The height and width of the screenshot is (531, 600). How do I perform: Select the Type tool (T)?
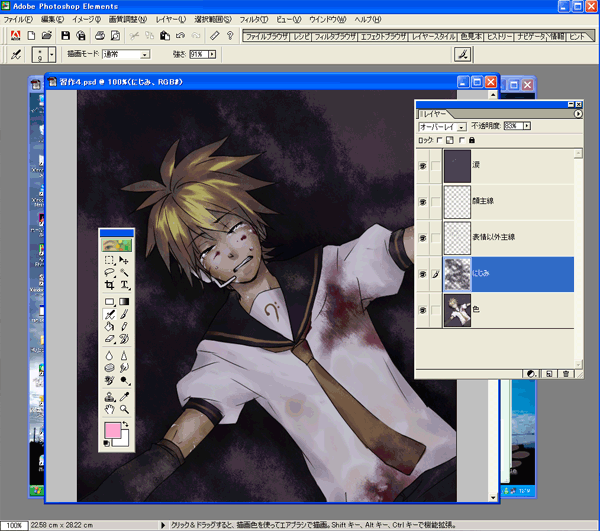pos(125,285)
